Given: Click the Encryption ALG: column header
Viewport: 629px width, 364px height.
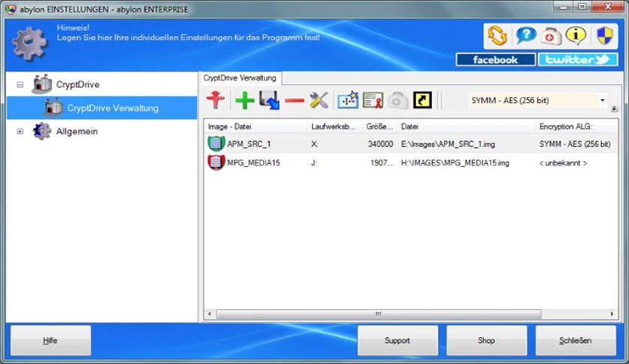Looking at the screenshot, I should point(576,126).
